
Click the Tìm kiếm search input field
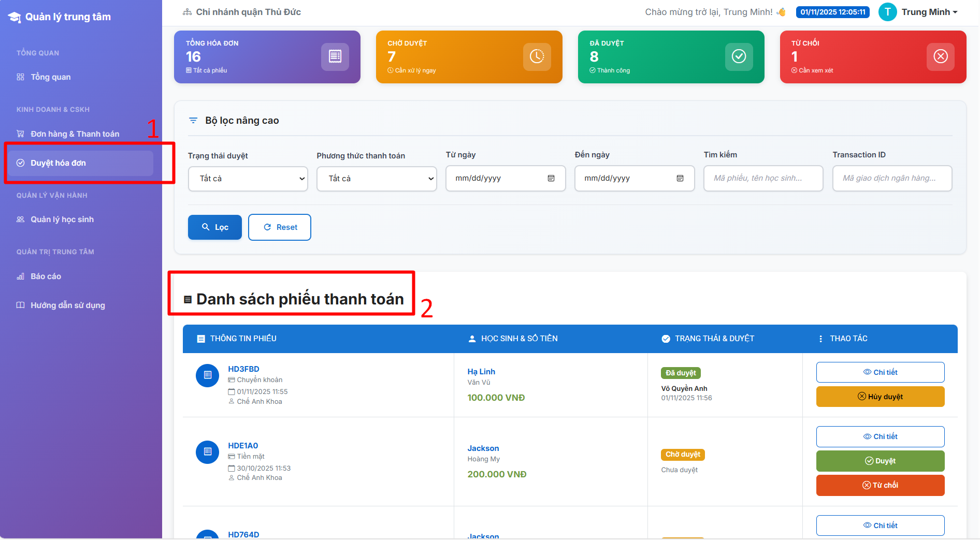pos(763,179)
